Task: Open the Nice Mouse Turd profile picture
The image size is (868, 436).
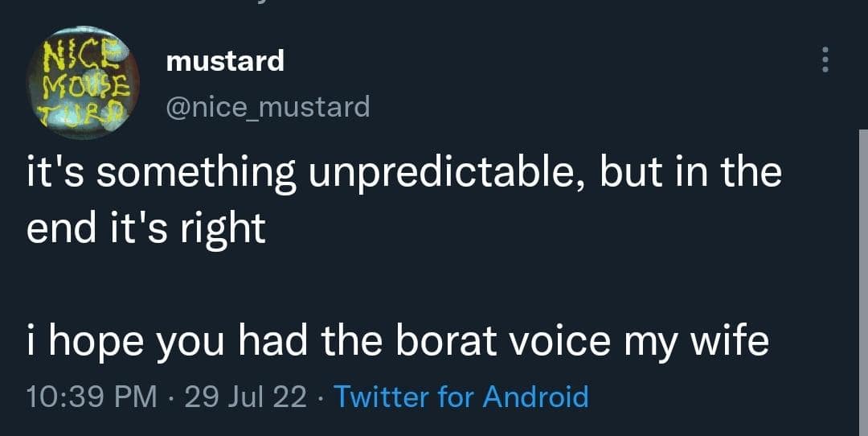Action: coord(84,83)
